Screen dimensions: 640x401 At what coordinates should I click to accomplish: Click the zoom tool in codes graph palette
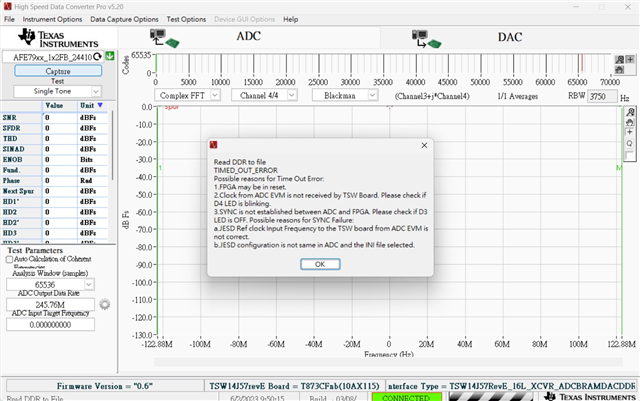[620, 60]
